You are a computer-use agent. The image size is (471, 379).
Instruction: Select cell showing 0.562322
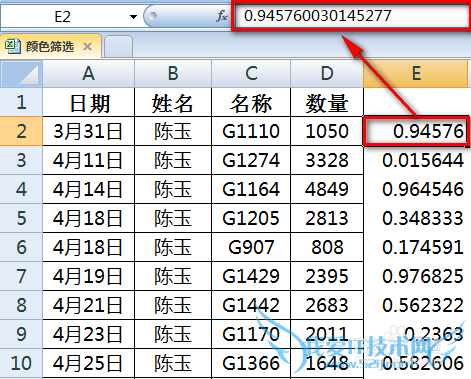click(416, 305)
